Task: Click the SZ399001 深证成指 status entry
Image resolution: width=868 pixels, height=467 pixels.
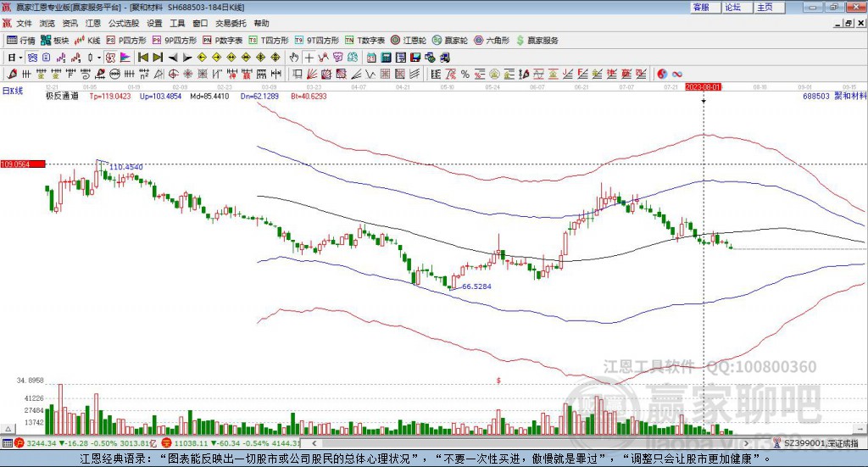Action: pyautogui.click(x=815, y=443)
